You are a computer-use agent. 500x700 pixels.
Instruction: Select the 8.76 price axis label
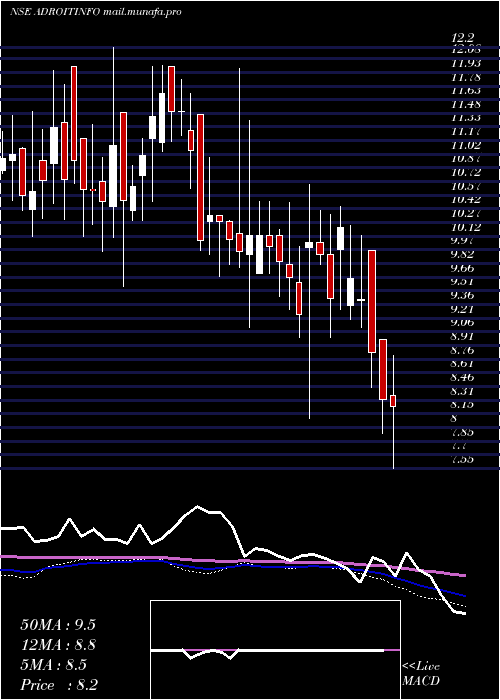(x=463, y=350)
